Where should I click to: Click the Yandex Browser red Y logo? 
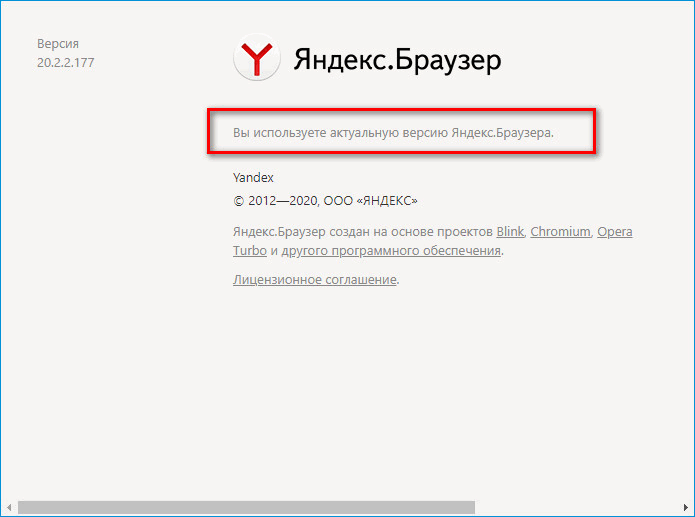(x=257, y=58)
